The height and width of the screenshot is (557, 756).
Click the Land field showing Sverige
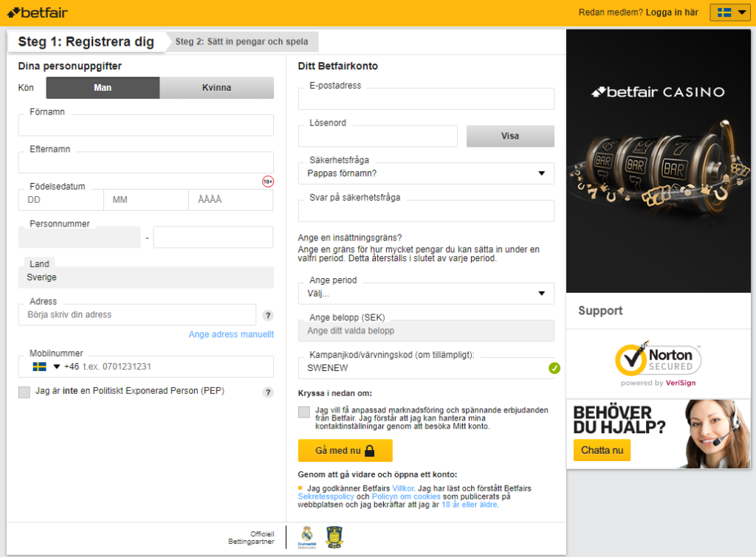(x=146, y=277)
